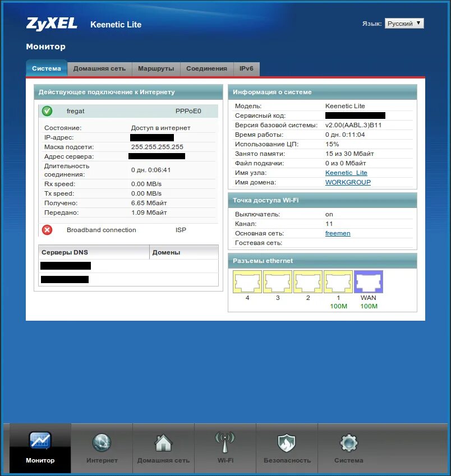Click the transmitted value 1.09 Мбайт
This screenshot has height=476, width=451.
pyautogui.click(x=149, y=212)
